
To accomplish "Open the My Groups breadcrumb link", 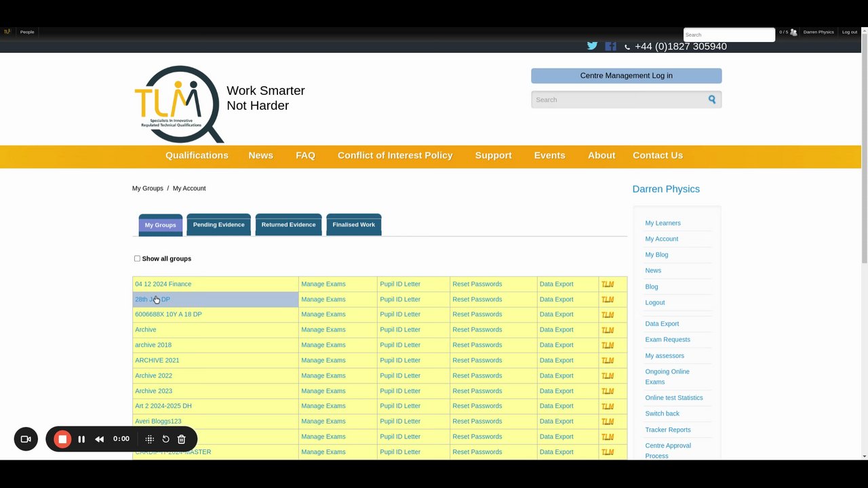I will pyautogui.click(x=148, y=188).
